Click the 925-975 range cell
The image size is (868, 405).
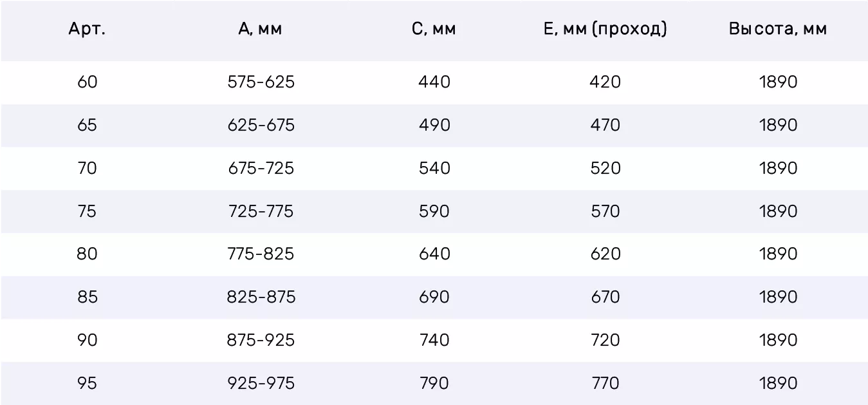click(261, 383)
